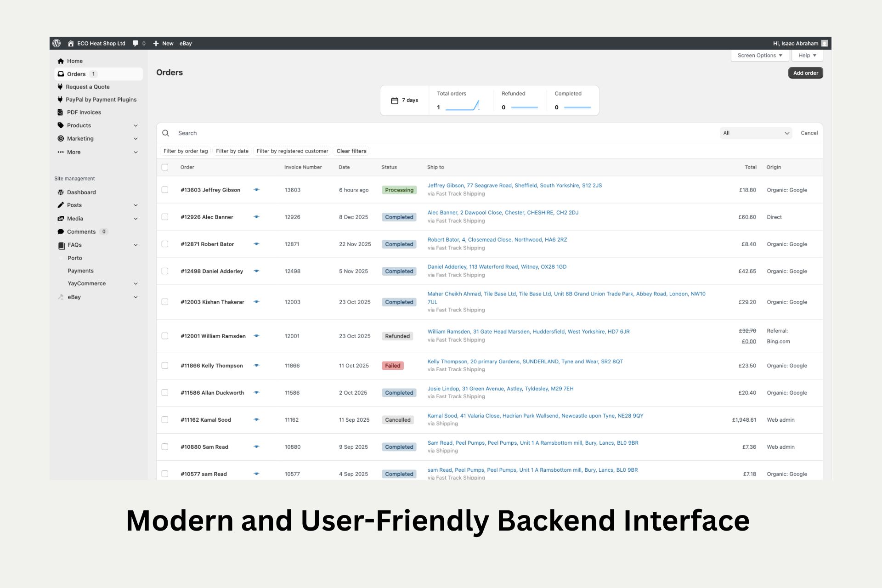This screenshot has height=588, width=882.
Task: Expand the Products sidebar menu
Action: [x=136, y=125]
